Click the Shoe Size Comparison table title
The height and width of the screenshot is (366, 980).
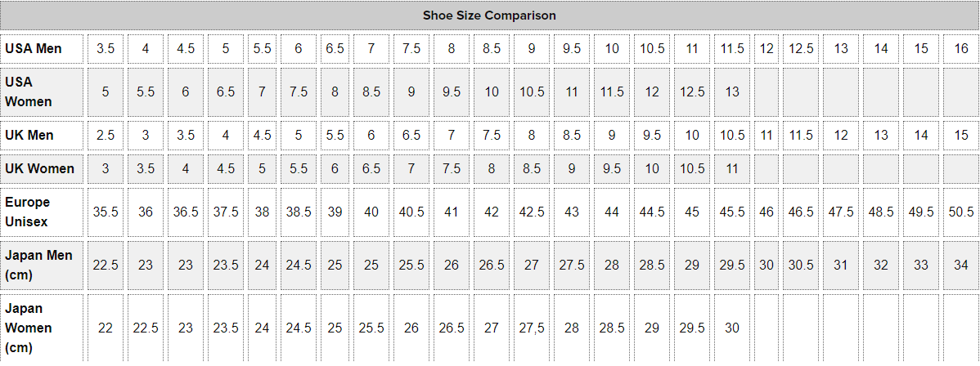click(489, 16)
